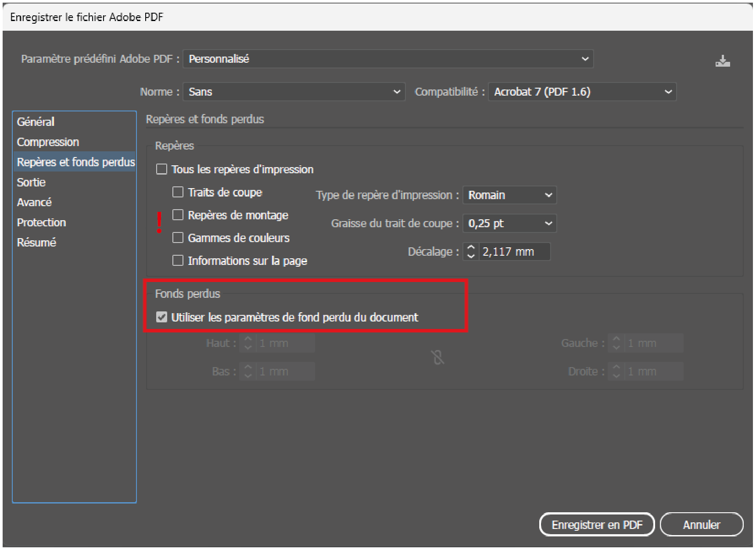The width and height of the screenshot is (756, 550).
Task: Enable Gammes de couleurs checkbox
Action: click(x=178, y=238)
